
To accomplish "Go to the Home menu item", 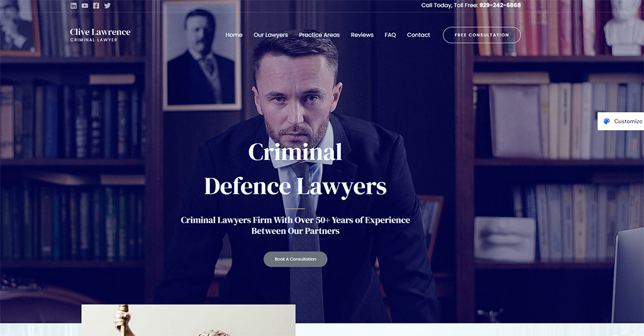I will pyautogui.click(x=234, y=35).
